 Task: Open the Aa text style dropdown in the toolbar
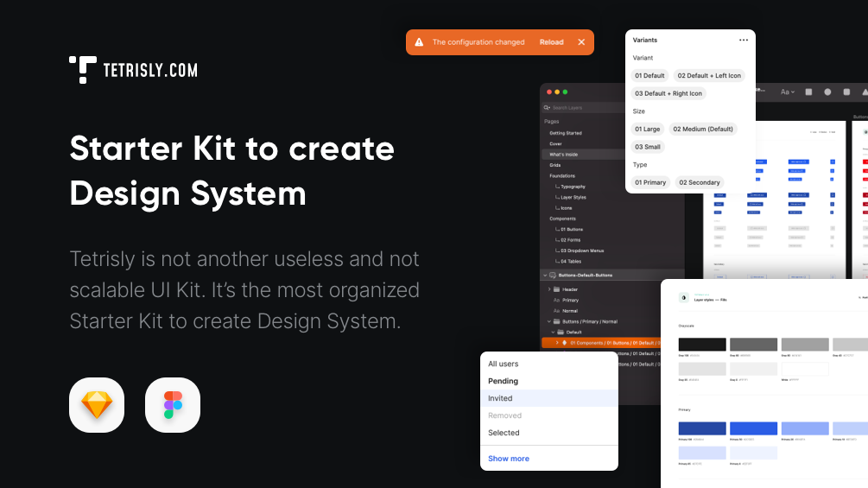click(787, 92)
